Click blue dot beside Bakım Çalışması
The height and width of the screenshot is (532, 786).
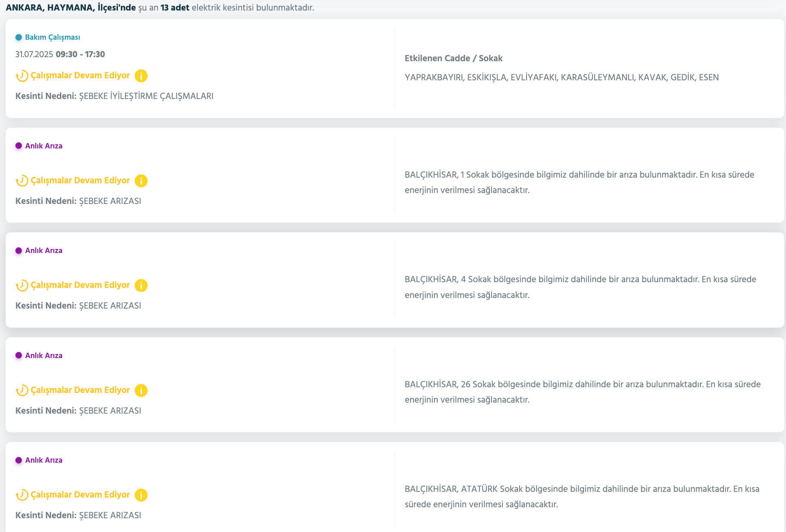[19, 37]
